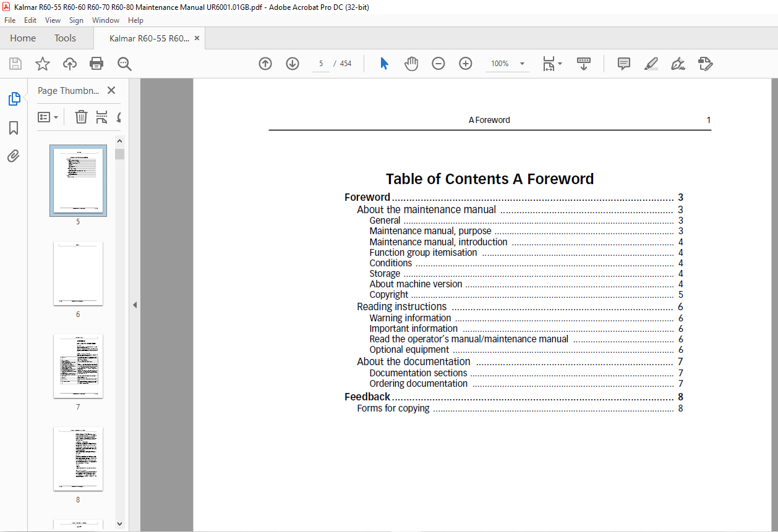The image size is (778, 532).
Task: Collapse the navigation pane arrow
Action: pos(134,305)
